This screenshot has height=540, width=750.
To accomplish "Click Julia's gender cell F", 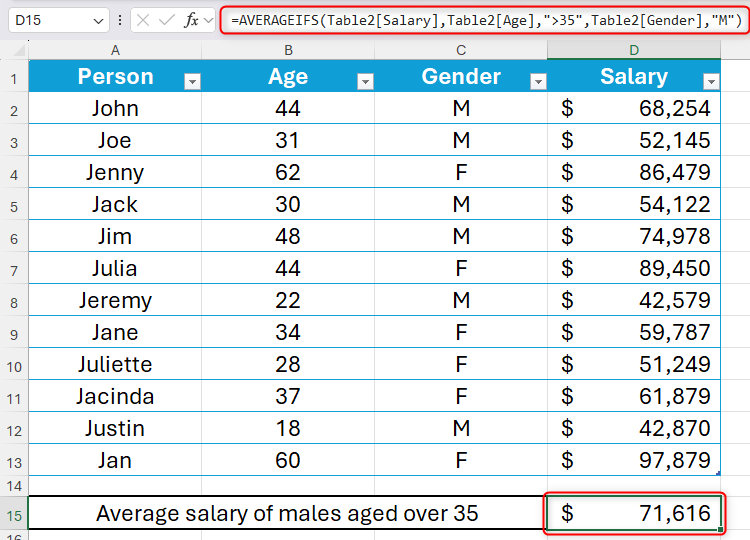I will coord(461,268).
